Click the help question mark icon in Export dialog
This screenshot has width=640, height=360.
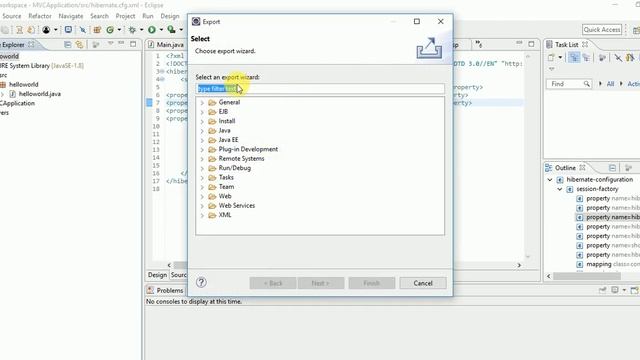(201, 282)
